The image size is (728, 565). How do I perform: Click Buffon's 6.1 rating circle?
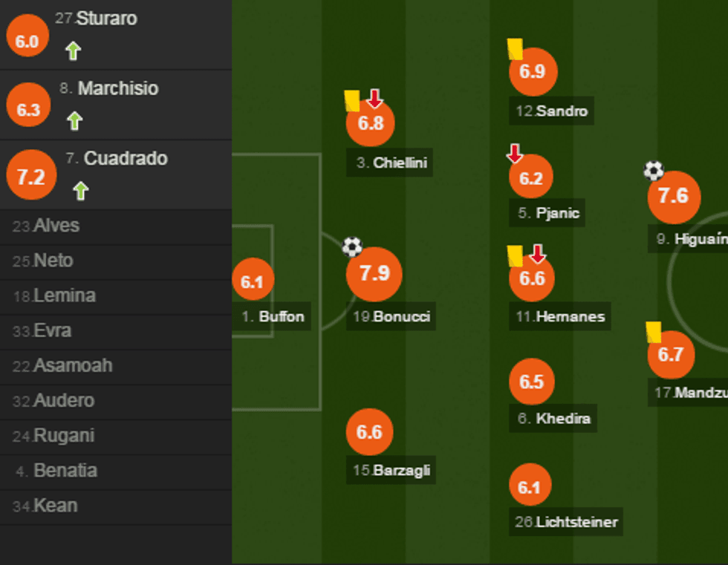(x=253, y=280)
